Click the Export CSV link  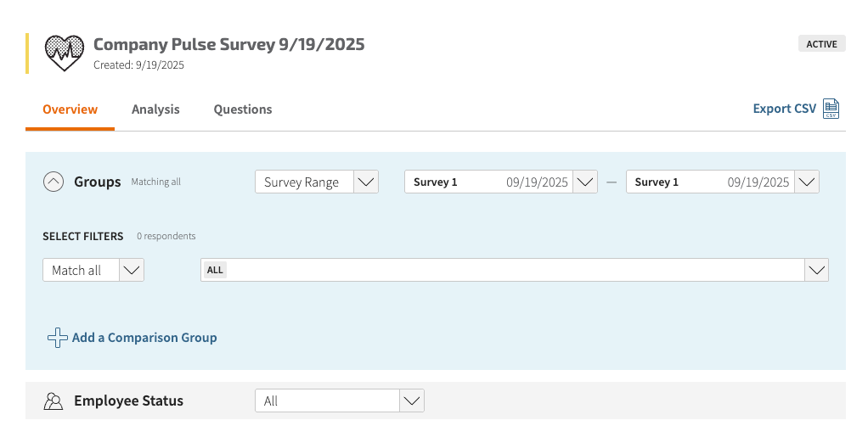(x=785, y=109)
